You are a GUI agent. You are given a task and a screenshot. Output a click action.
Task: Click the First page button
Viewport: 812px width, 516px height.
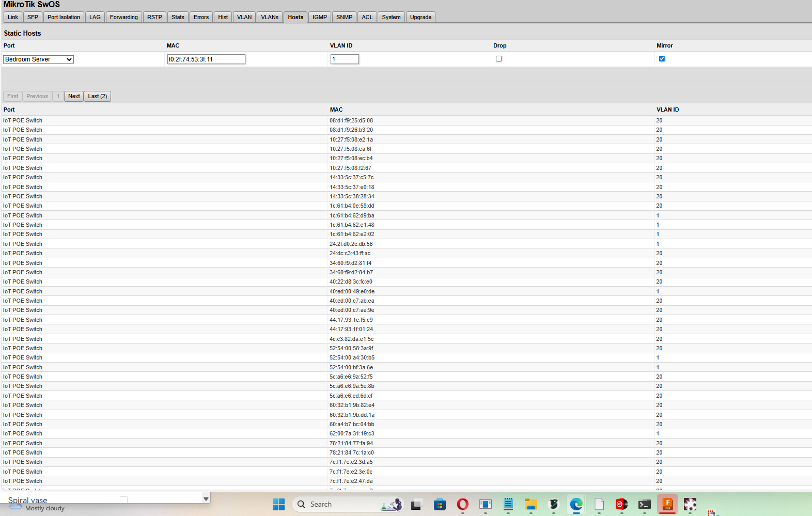(x=12, y=96)
